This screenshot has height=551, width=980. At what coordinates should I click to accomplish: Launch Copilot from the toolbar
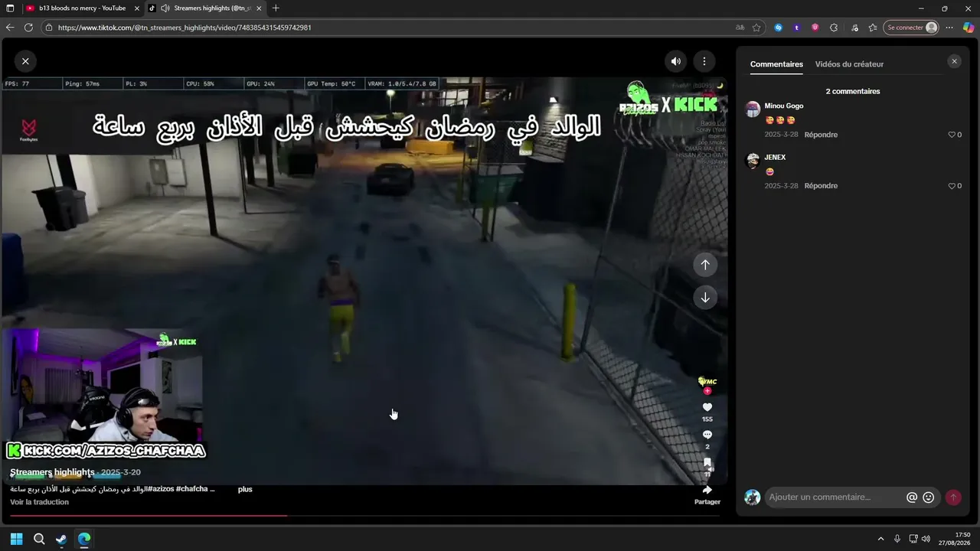[x=969, y=28]
